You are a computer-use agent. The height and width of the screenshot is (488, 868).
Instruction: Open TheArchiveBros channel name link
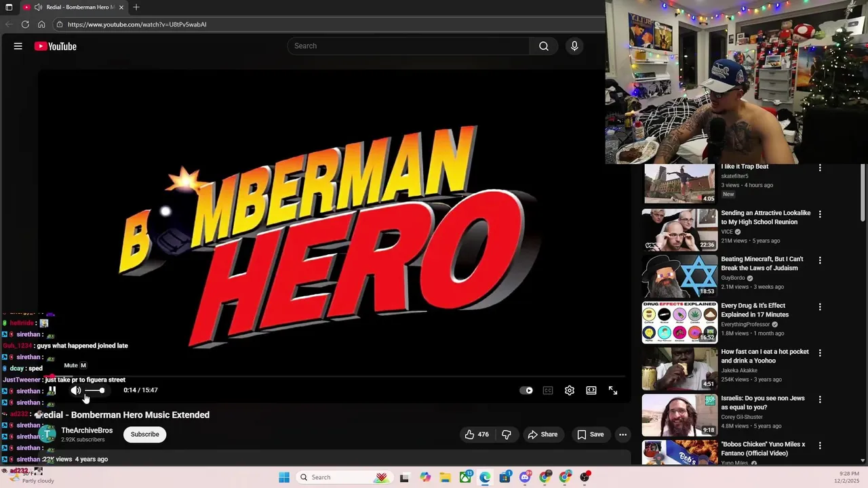[x=87, y=430]
